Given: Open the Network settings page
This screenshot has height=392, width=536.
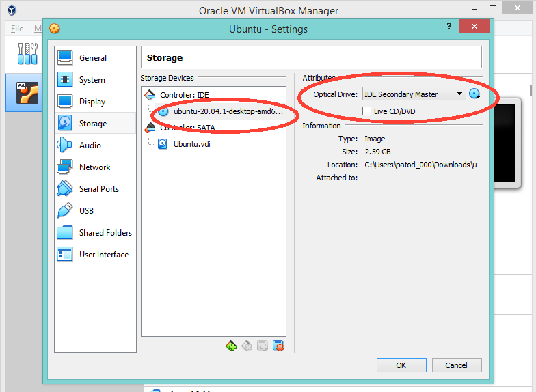Looking at the screenshot, I should pyautogui.click(x=95, y=167).
